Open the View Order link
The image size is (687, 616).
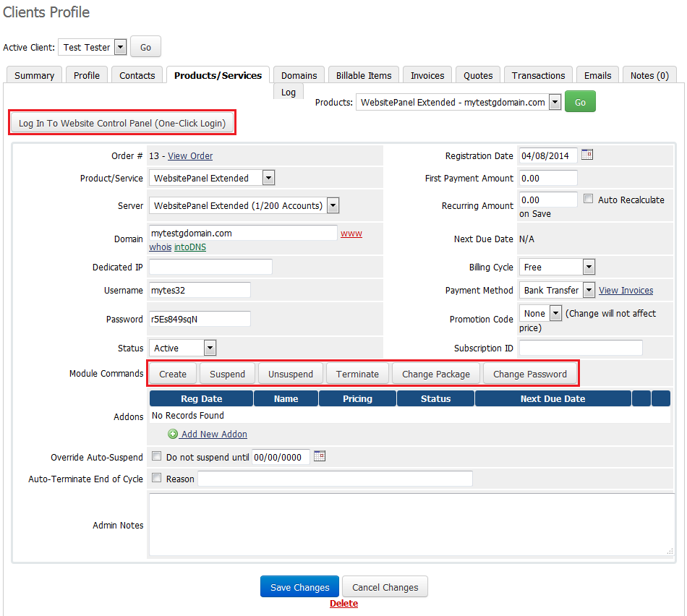[190, 156]
